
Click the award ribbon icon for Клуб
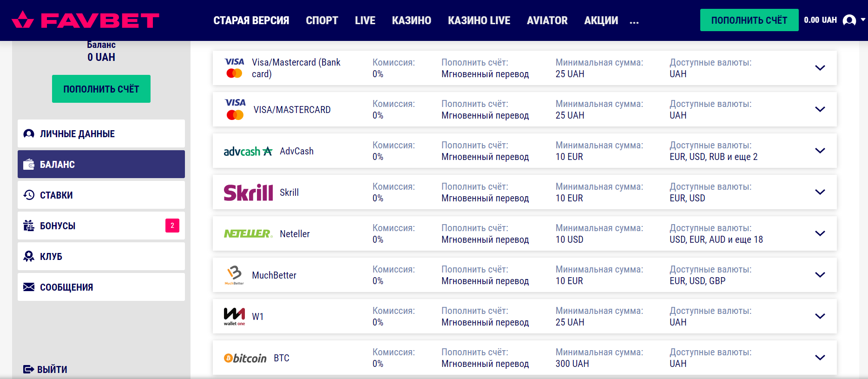pyautogui.click(x=29, y=256)
